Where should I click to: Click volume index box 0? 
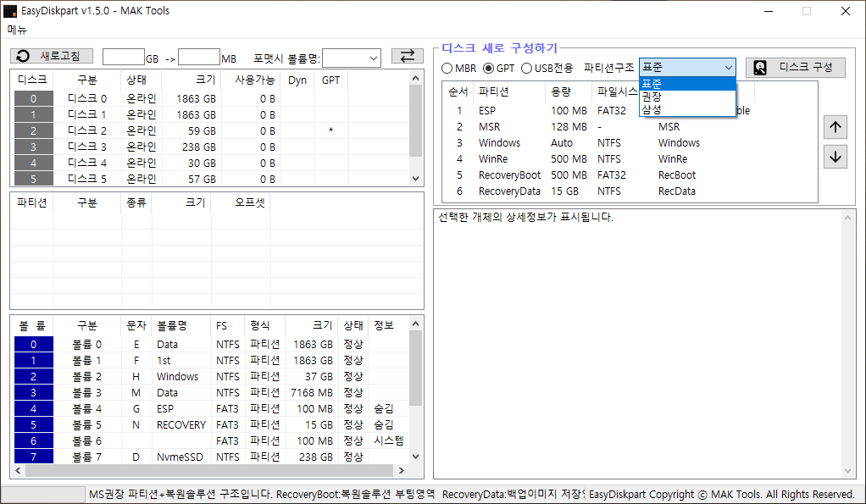click(x=34, y=345)
